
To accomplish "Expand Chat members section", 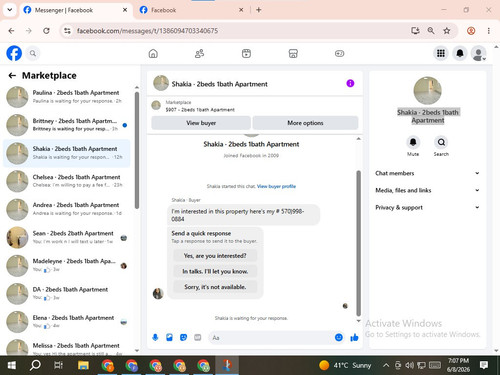I will [x=427, y=173].
